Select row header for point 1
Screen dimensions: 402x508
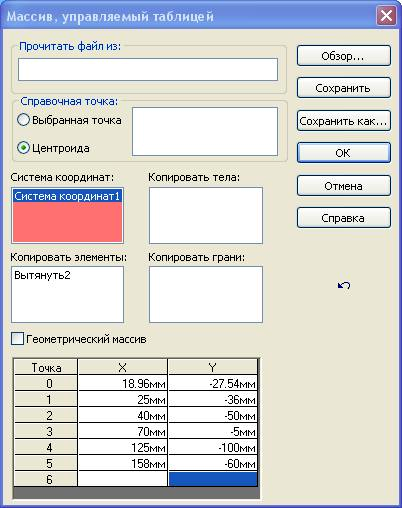click(46, 399)
